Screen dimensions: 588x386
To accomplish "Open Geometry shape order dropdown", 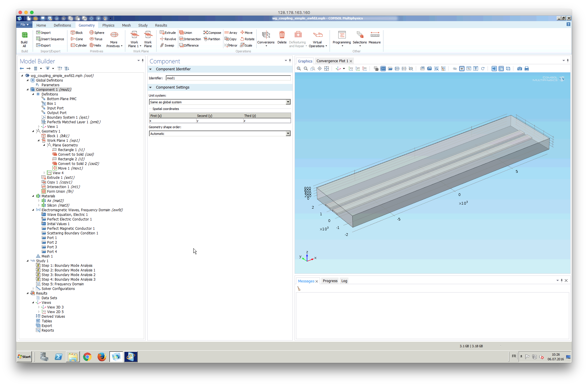I will point(288,133).
